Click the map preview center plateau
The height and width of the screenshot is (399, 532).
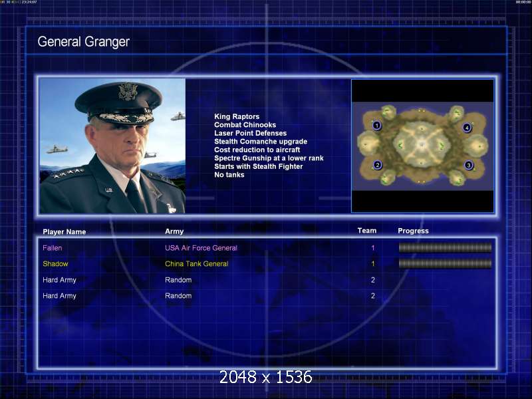coord(422,145)
